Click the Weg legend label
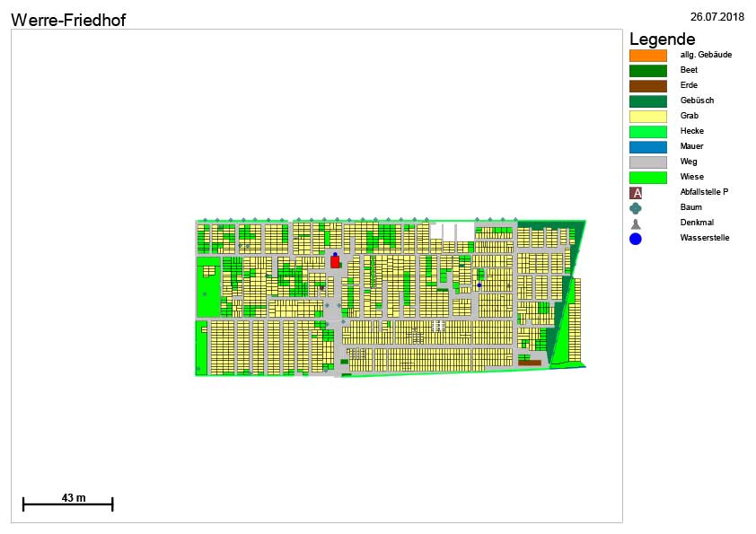The image size is (756, 534). pos(689,162)
